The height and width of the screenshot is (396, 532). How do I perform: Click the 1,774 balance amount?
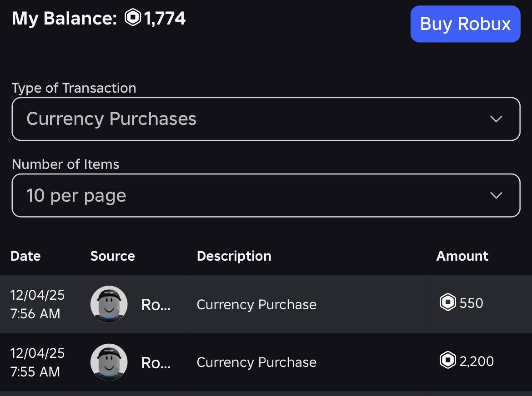point(165,19)
